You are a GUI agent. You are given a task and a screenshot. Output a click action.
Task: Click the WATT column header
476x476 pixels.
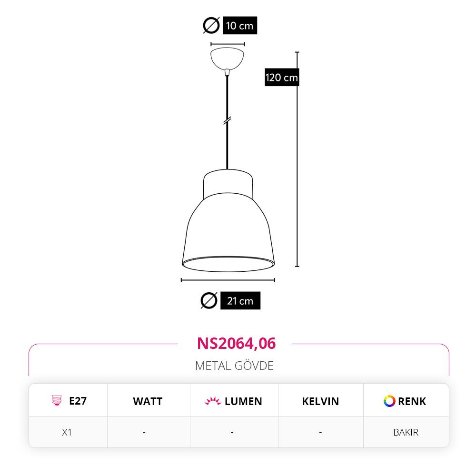click(x=148, y=401)
